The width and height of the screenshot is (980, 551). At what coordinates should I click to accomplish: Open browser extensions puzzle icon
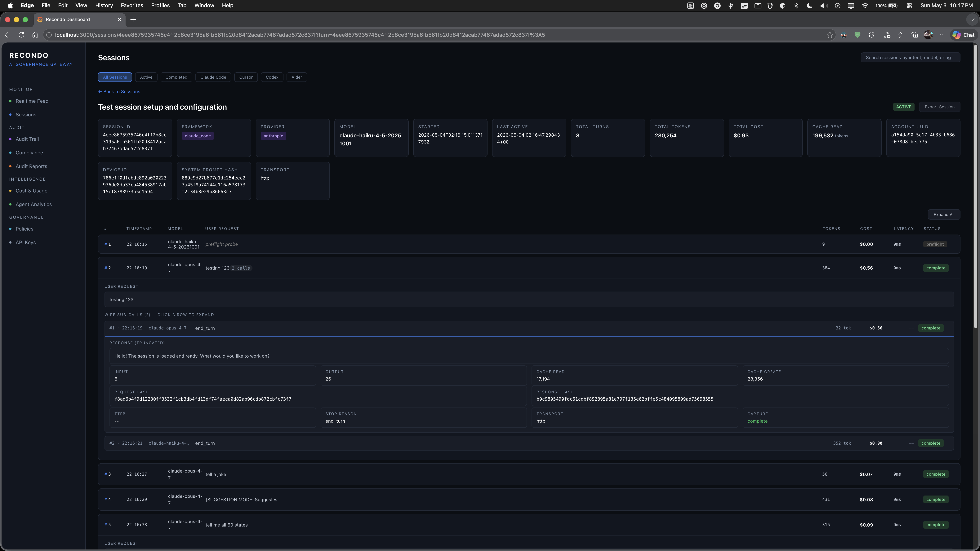coord(872,35)
